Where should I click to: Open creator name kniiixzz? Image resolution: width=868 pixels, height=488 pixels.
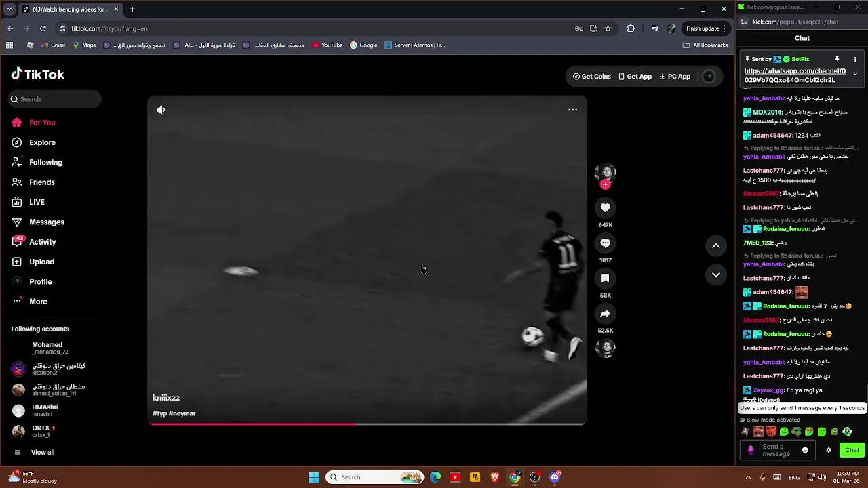click(x=166, y=398)
